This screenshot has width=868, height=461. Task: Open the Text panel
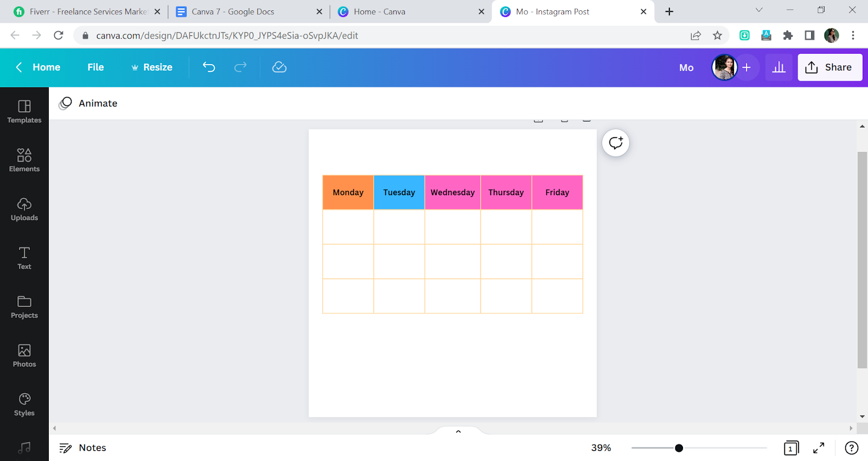[24, 258]
